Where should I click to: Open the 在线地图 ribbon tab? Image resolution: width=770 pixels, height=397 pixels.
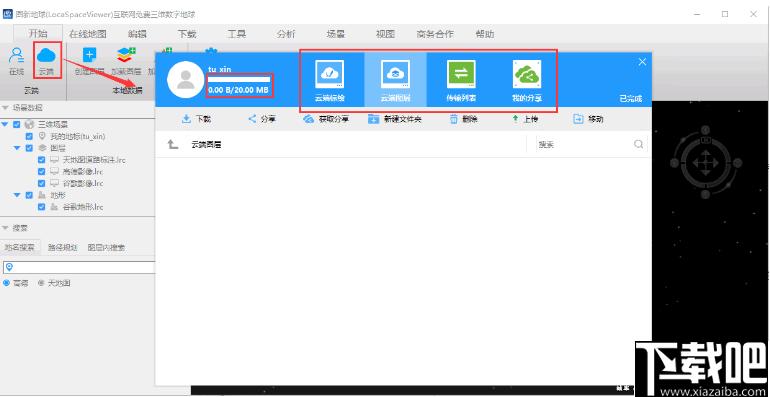click(87, 34)
